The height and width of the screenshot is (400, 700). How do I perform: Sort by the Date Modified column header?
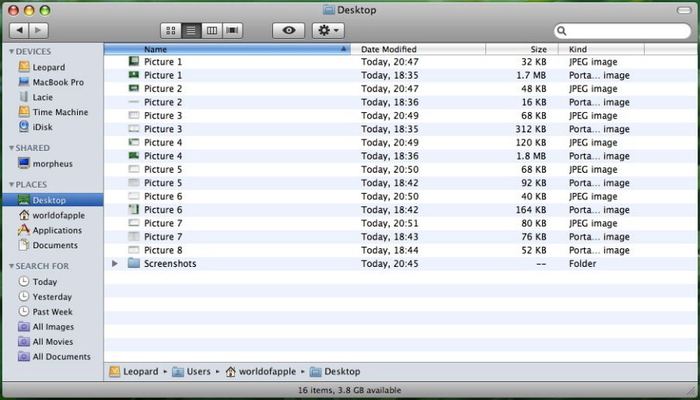click(418, 49)
